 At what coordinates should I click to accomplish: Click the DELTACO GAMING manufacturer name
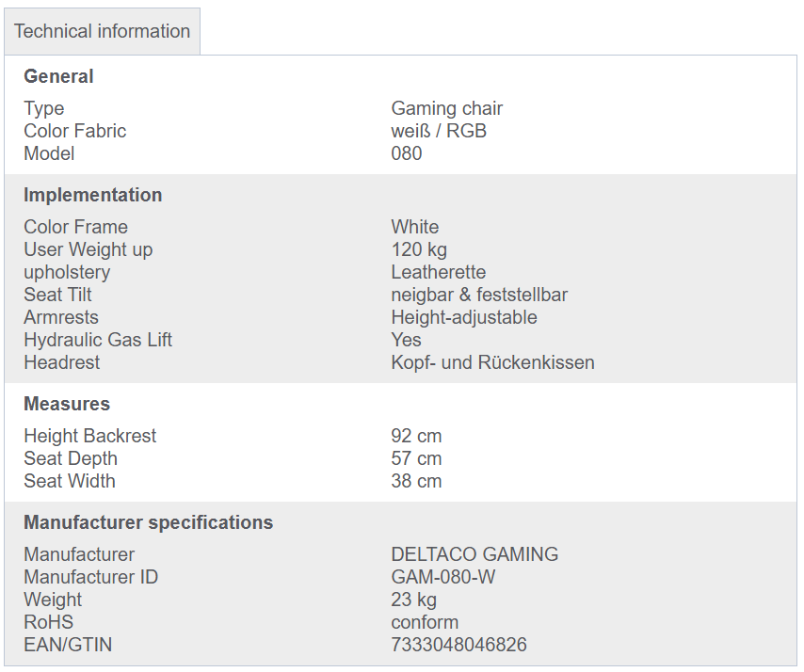point(474,554)
